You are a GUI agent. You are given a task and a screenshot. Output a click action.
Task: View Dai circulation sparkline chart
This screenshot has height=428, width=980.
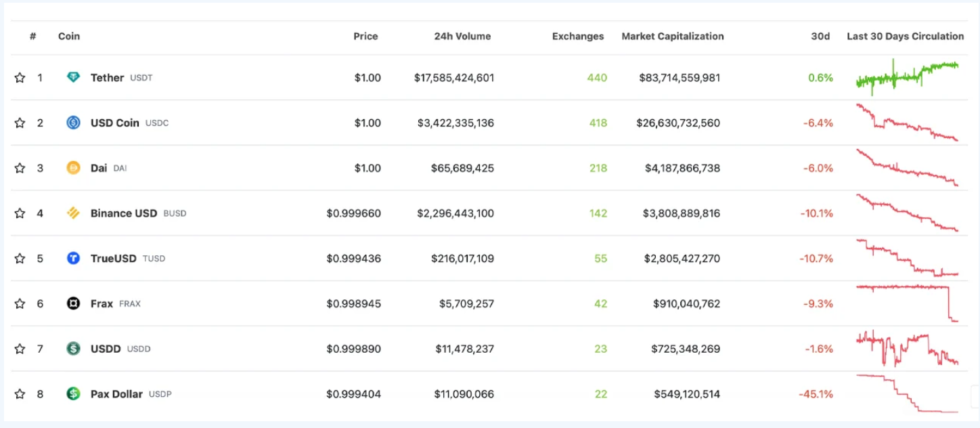(x=908, y=168)
